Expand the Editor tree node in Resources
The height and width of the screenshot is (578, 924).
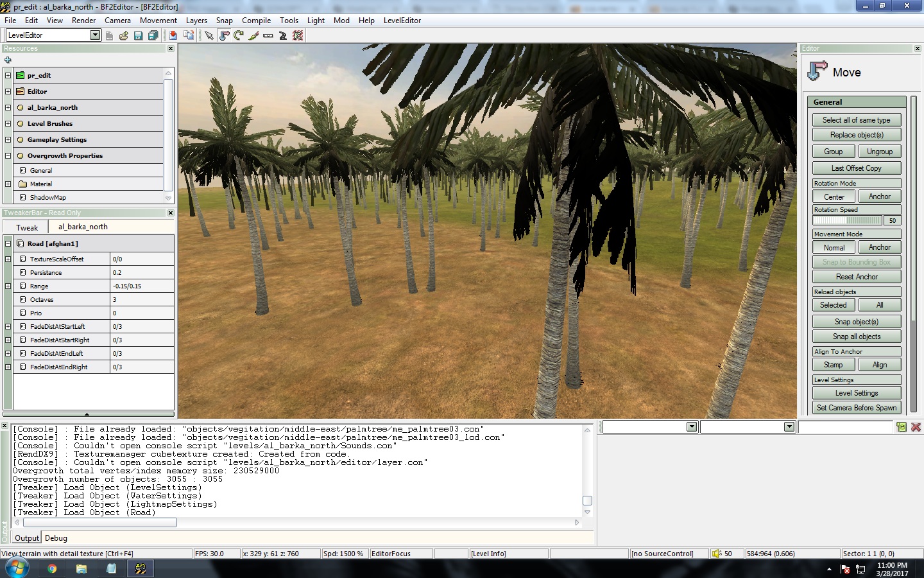pos(8,91)
